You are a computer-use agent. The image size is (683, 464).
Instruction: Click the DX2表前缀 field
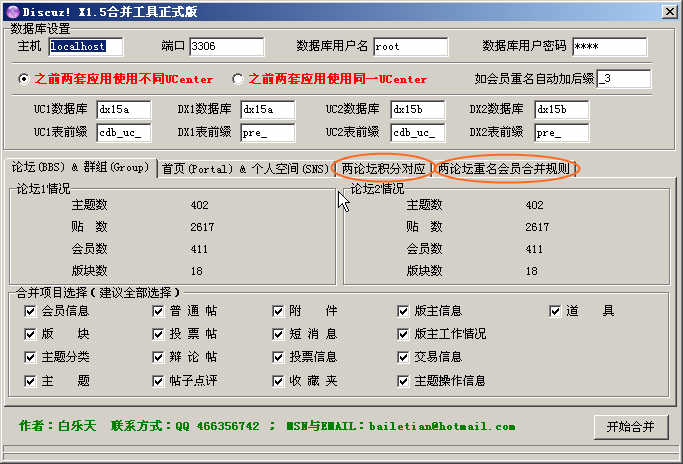[x=561, y=132]
